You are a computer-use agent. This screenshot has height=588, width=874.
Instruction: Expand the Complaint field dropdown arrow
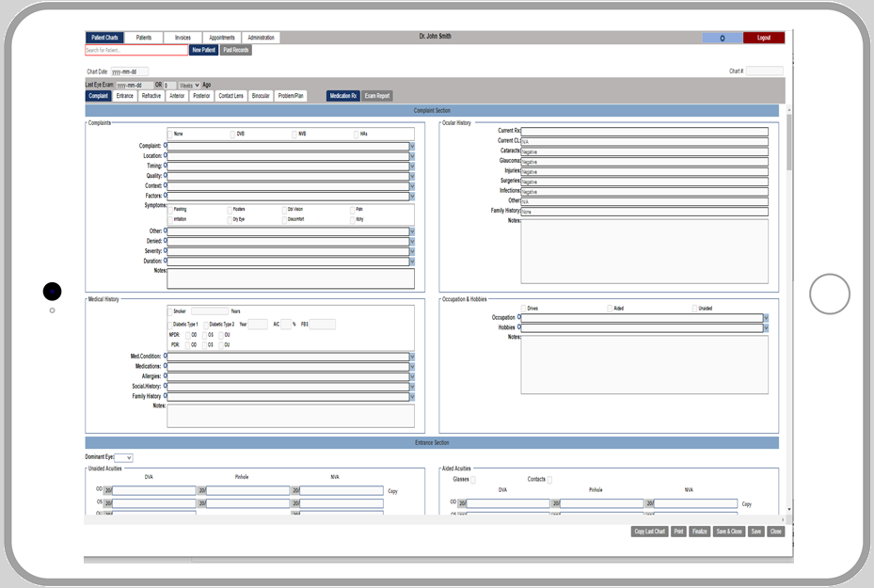click(x=411, y=146)
